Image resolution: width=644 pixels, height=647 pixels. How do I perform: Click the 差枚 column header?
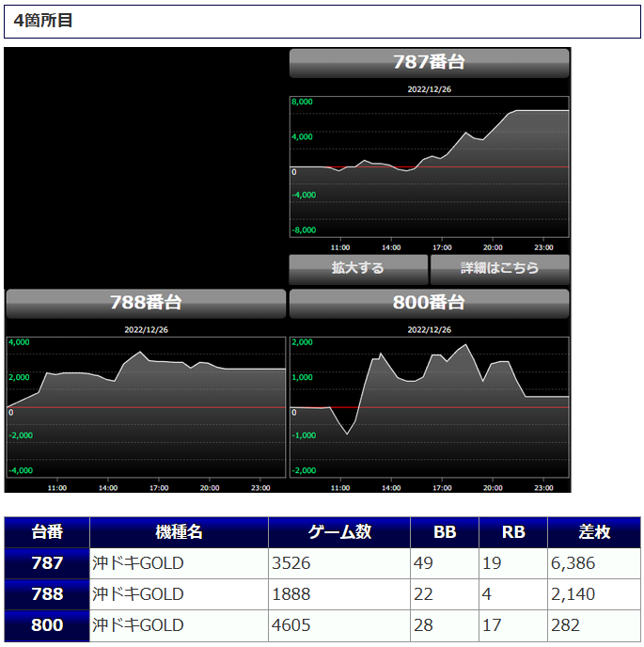pyautogui.click(x=593, y=532)
